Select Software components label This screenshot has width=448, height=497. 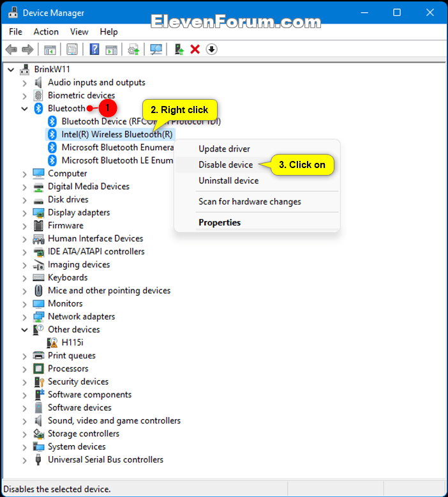(89, 394)
